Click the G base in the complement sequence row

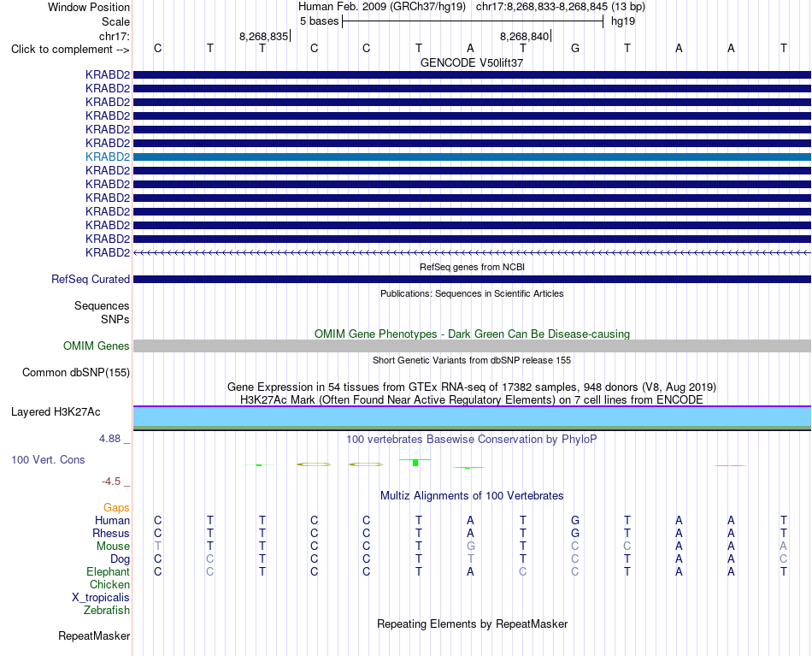(575, 48)
